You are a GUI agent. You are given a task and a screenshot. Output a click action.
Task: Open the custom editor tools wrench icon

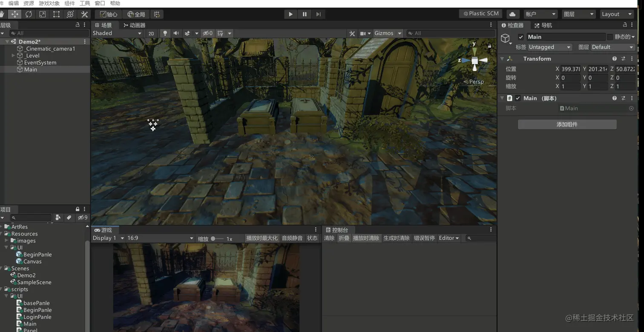coord(84,14)
